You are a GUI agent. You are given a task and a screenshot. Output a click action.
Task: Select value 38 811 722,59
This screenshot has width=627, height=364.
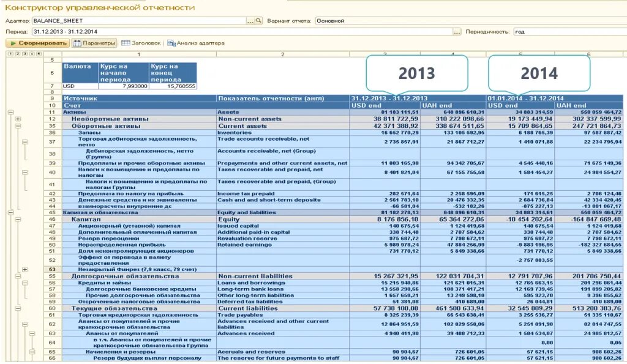coord(385,119)
